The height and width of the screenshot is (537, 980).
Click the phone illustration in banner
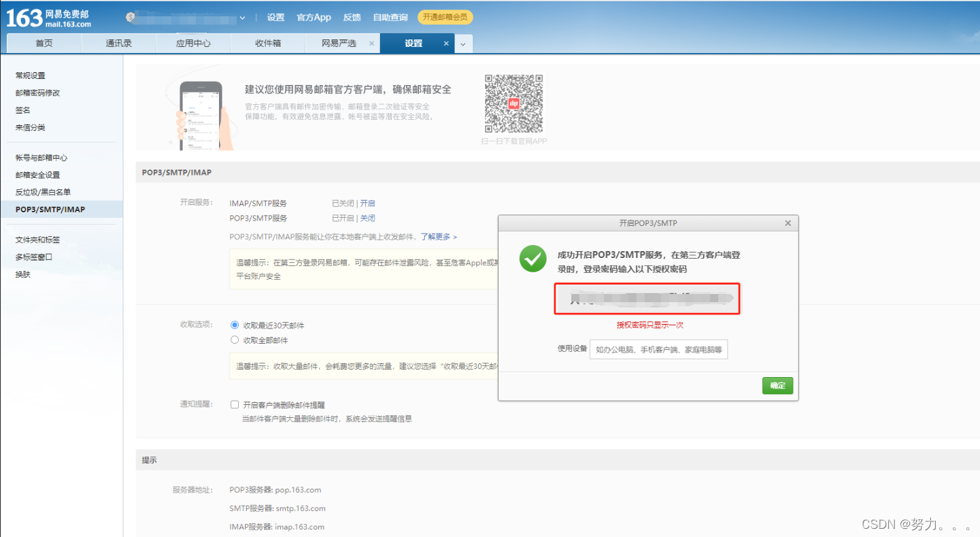pos(201,114)
